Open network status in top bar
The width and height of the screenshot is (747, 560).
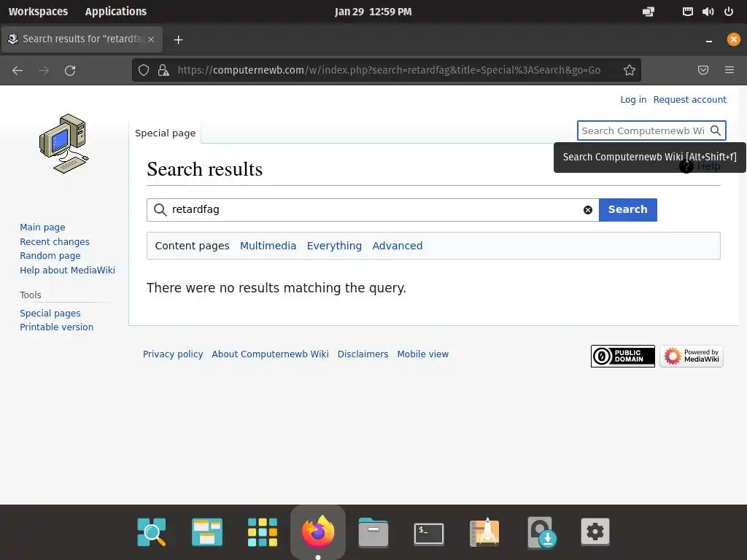[x=687, y=12]
